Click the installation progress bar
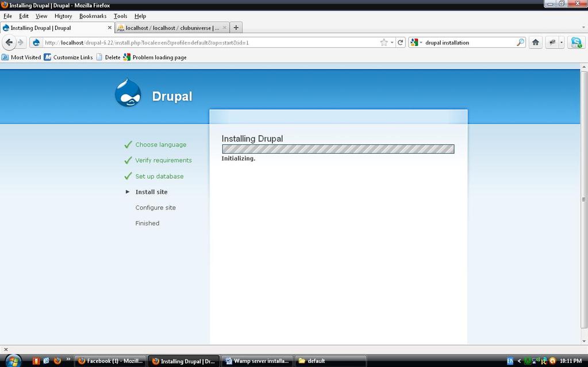Image resolution: width=588 pixels, height=367 pixels. (x=338, y=149)
